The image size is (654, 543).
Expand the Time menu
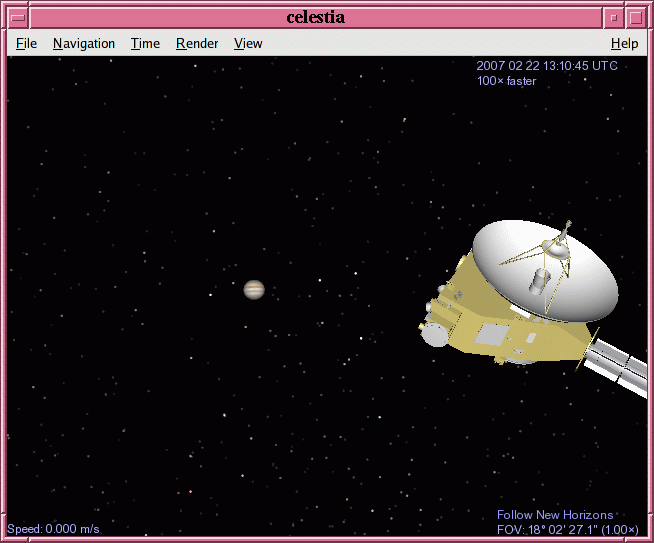[x=145, y=44]
